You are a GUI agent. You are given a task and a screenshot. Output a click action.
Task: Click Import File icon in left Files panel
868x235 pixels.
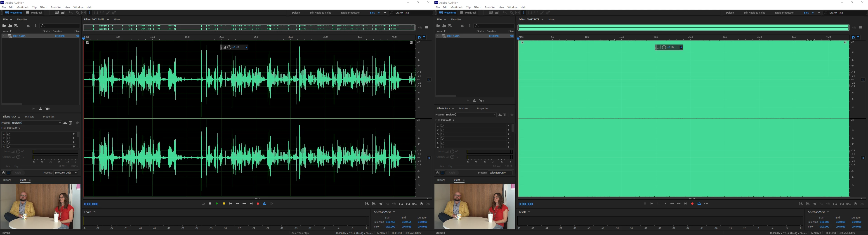[10, 26]
